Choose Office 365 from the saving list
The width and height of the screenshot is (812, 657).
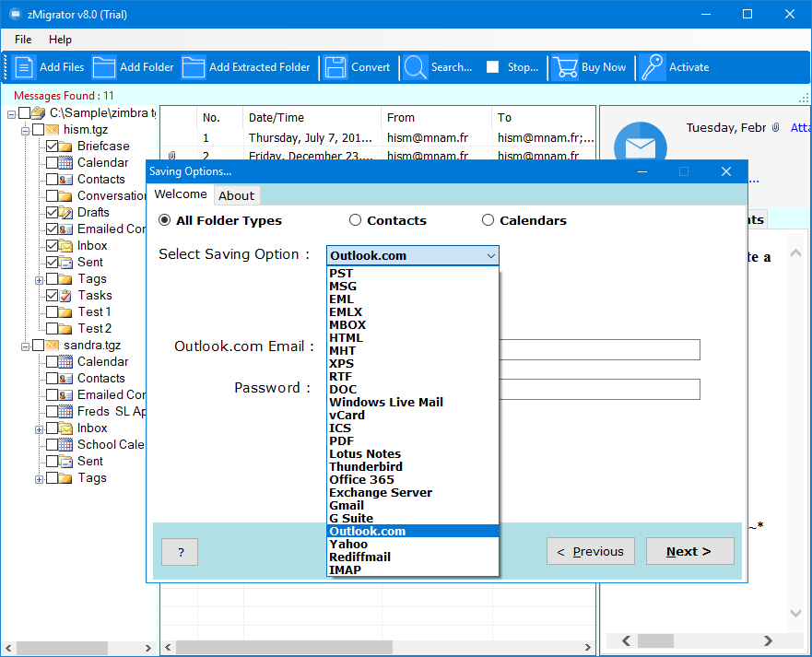tap(413, 479)
